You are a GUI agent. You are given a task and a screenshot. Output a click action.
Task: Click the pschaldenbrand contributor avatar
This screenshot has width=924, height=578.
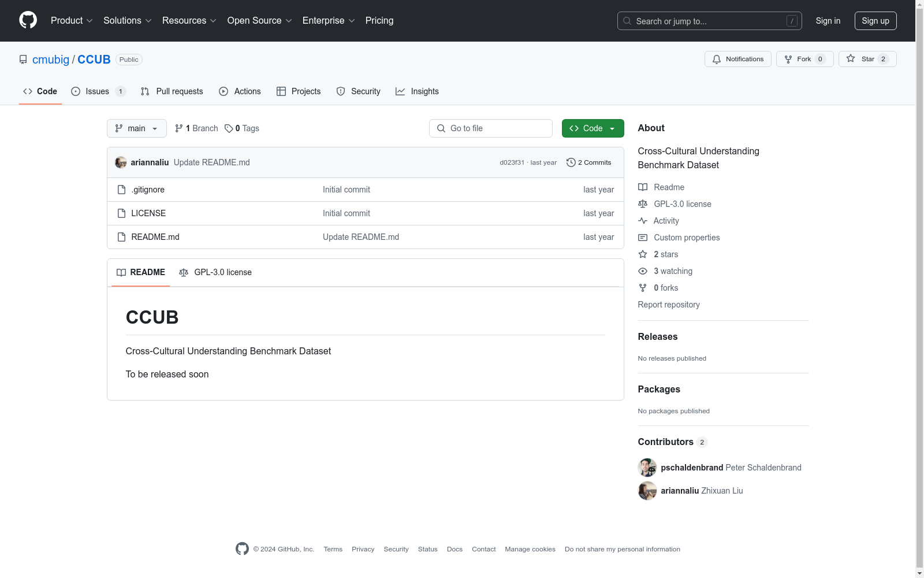pos(647,468)
